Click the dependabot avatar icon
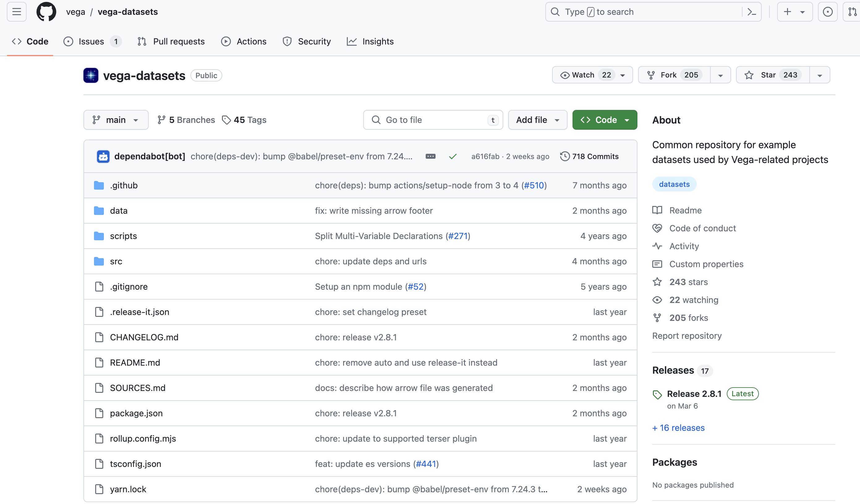 pyautogui.click(x=103, y=157)
